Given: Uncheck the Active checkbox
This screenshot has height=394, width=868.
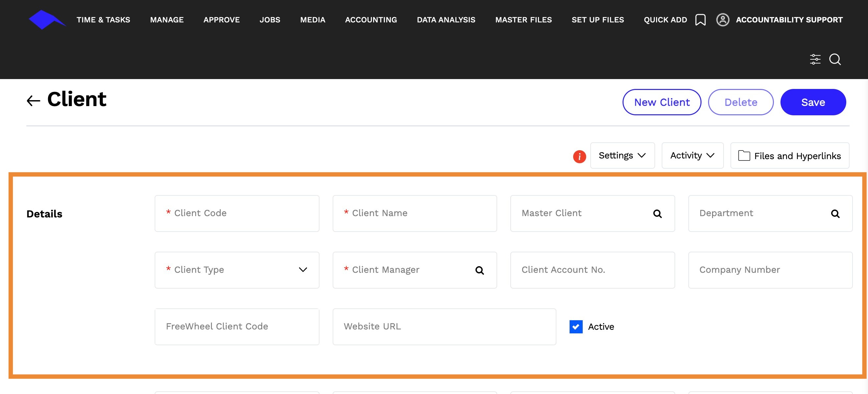Looking at the screenshot, I should pyautogui.click(x=575, y=326).
